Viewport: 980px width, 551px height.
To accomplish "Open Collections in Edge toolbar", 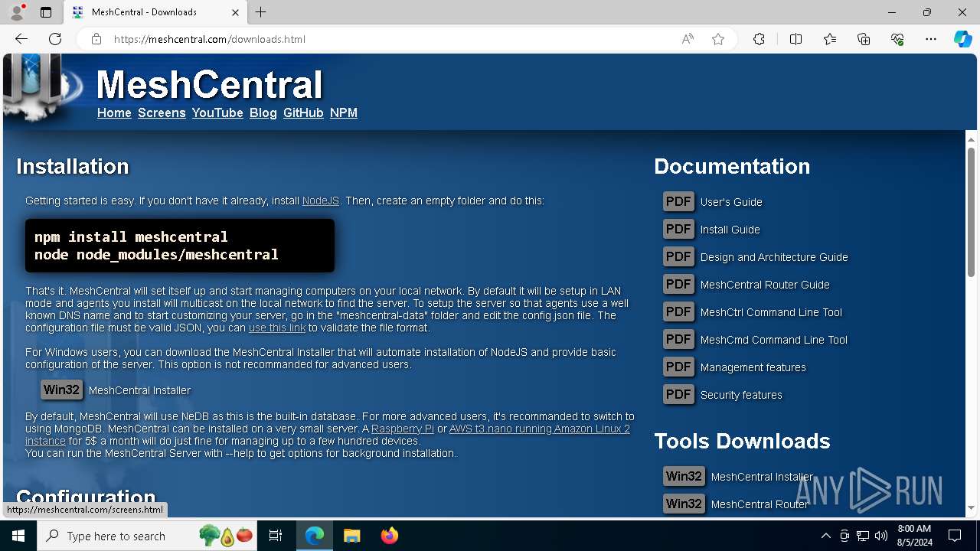I will (864, 39).
